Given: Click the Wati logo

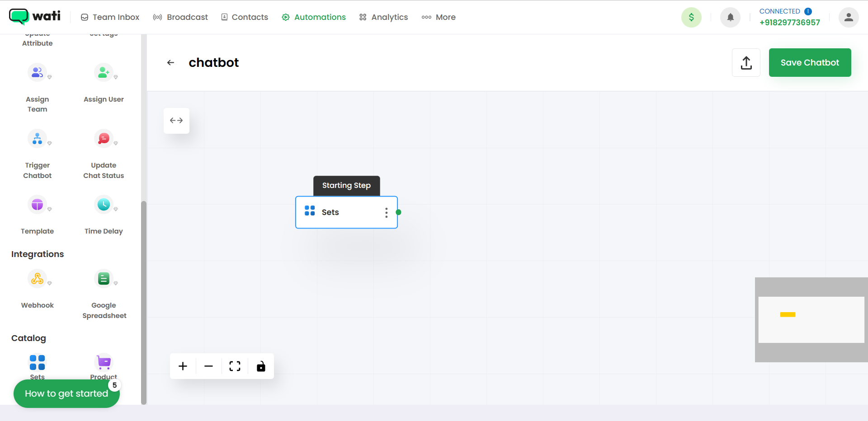Looking at the screenshot, I should click(35, 17).
